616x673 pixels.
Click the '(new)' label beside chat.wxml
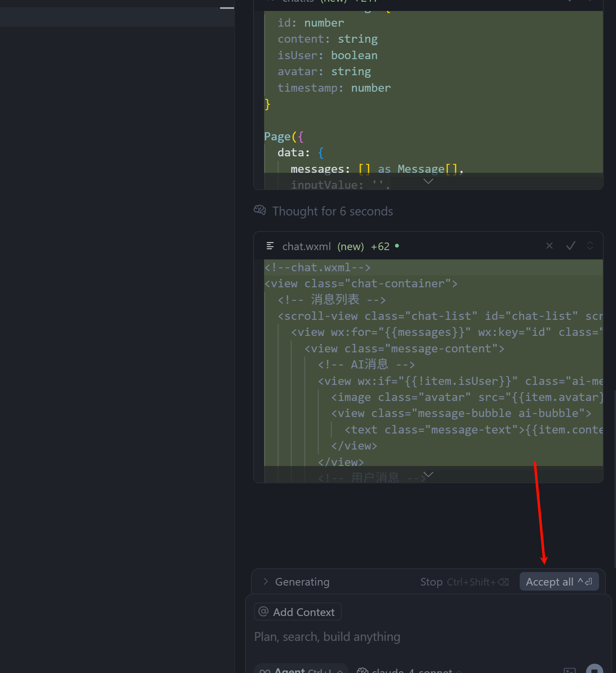[351, 246]
